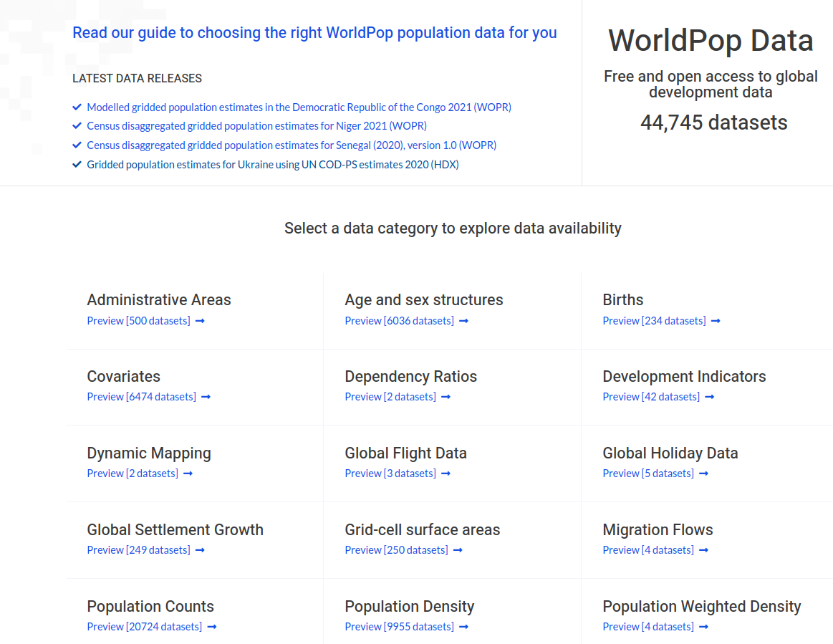Preview the 5 Global Holiday Data datasets

[648, 474]
